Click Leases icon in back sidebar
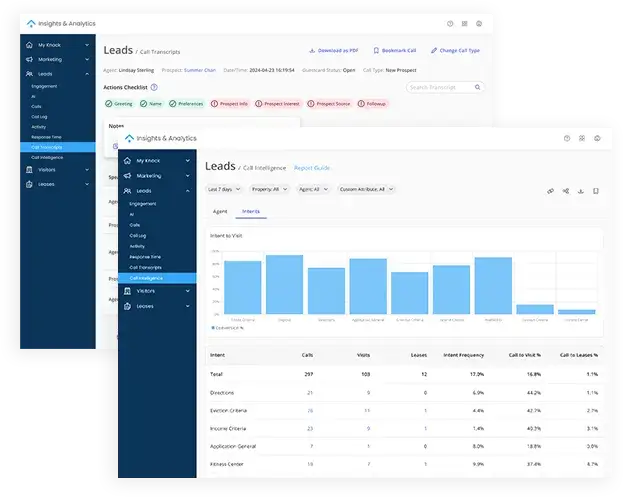 pyautogui.click(x=29, y=184)
